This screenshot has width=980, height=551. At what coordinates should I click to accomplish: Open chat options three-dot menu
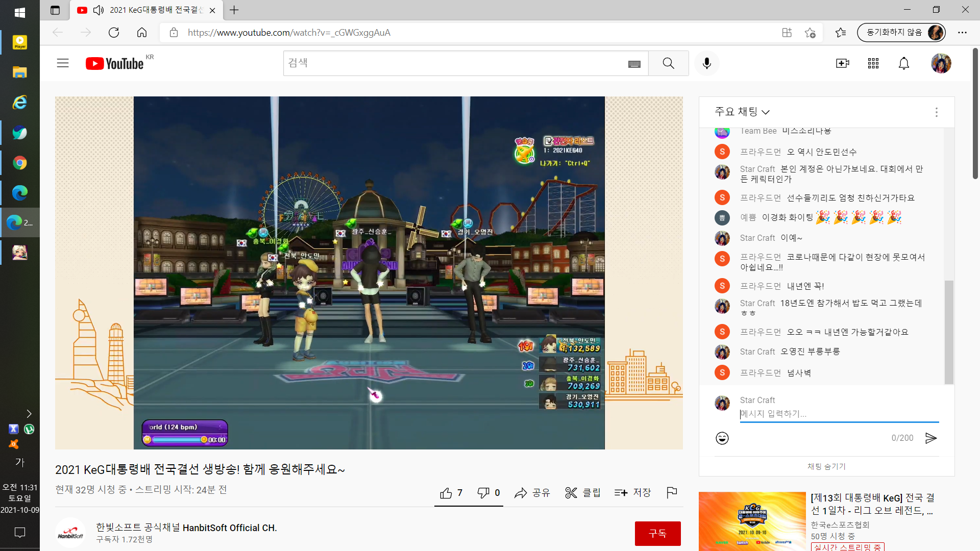coord(936,112)
